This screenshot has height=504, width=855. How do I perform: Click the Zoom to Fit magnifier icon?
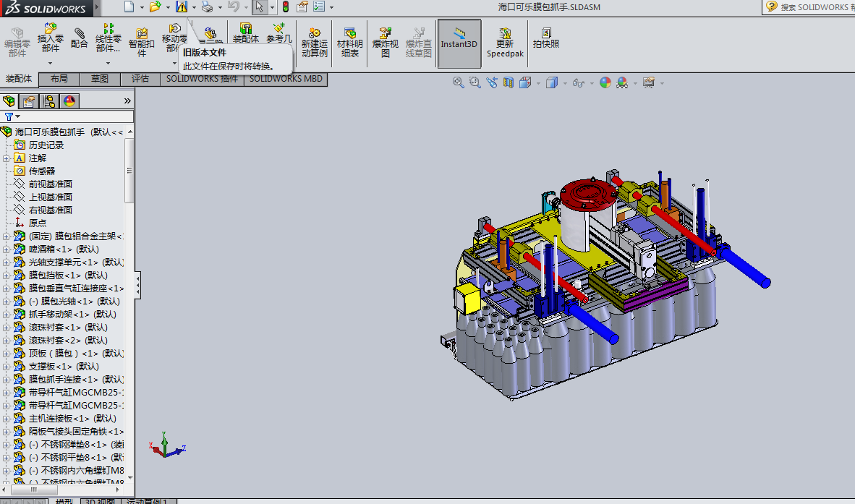tap(458, 83)
